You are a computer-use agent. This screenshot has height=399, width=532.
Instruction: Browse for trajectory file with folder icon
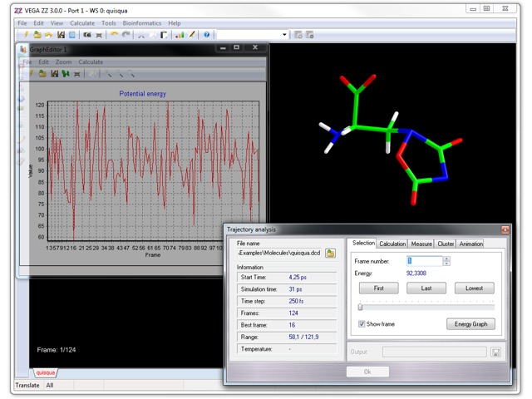tap(330, 253)
